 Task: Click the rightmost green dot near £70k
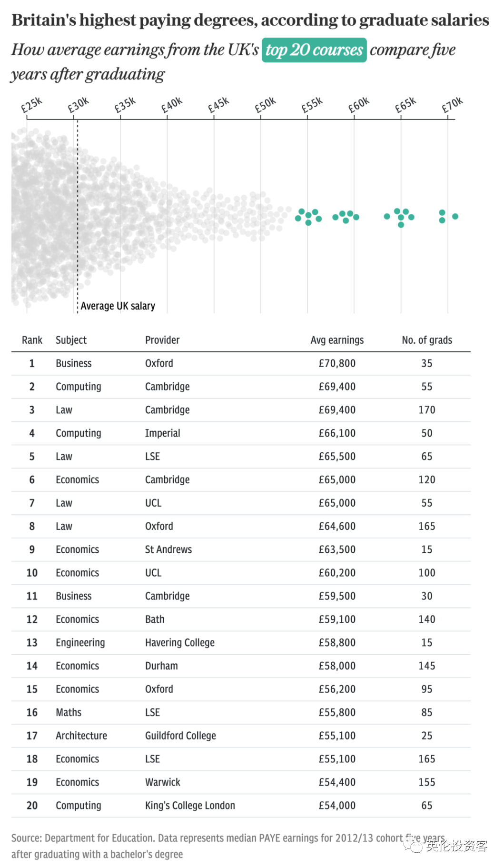pos(455,216)
